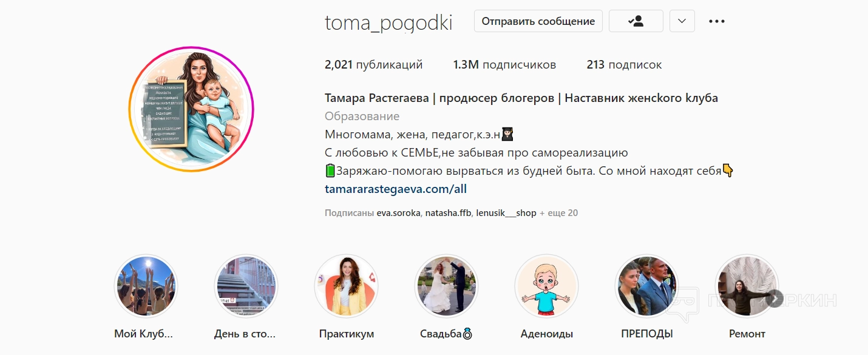
Task: Click the following person-checkmark icon button
Action: [636, 21]
